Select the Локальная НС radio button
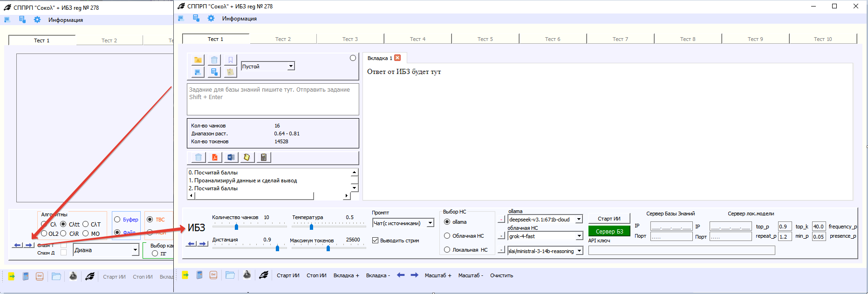This screenshot has width=868, height=294. point(447,250)
